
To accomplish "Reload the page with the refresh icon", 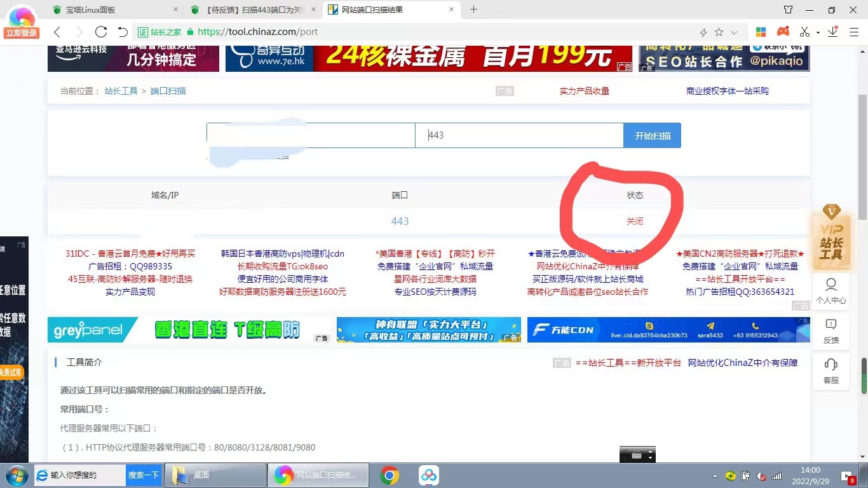I will 100,32.
